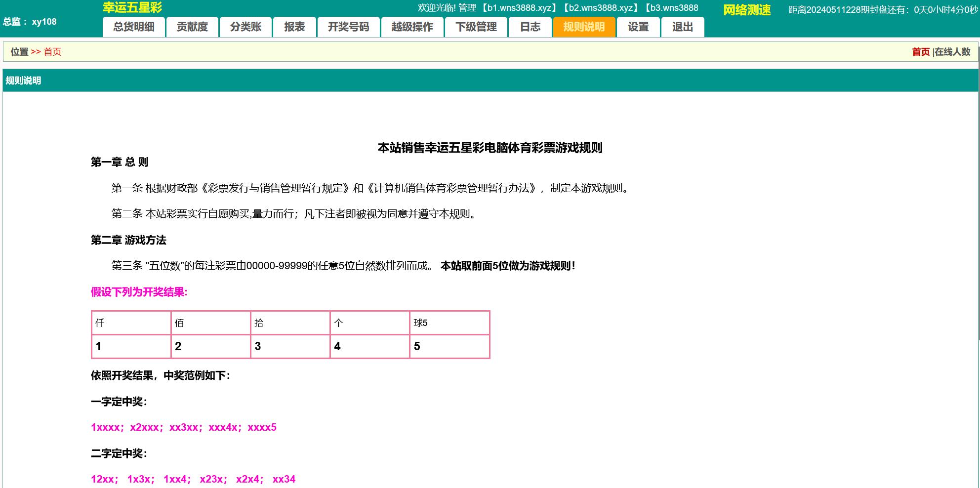
Task: Click the b2.wns3888.xyz address text
Action: pyautogui.click(x=600, y=8)
